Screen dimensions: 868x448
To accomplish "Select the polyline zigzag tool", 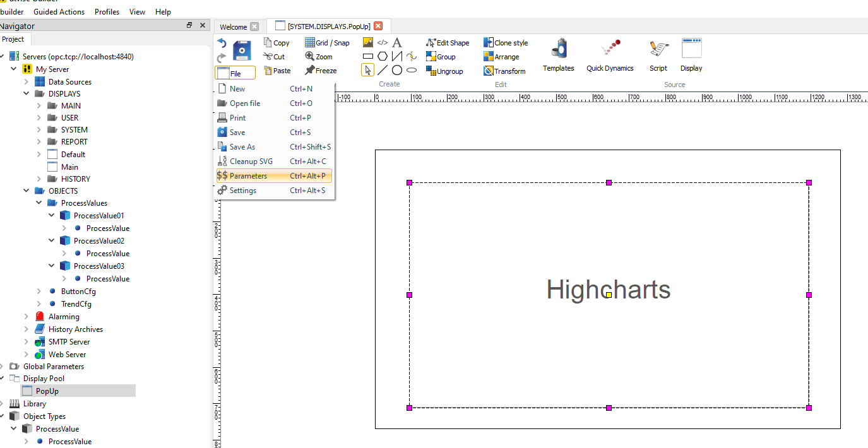I will (x=397, y=56).
